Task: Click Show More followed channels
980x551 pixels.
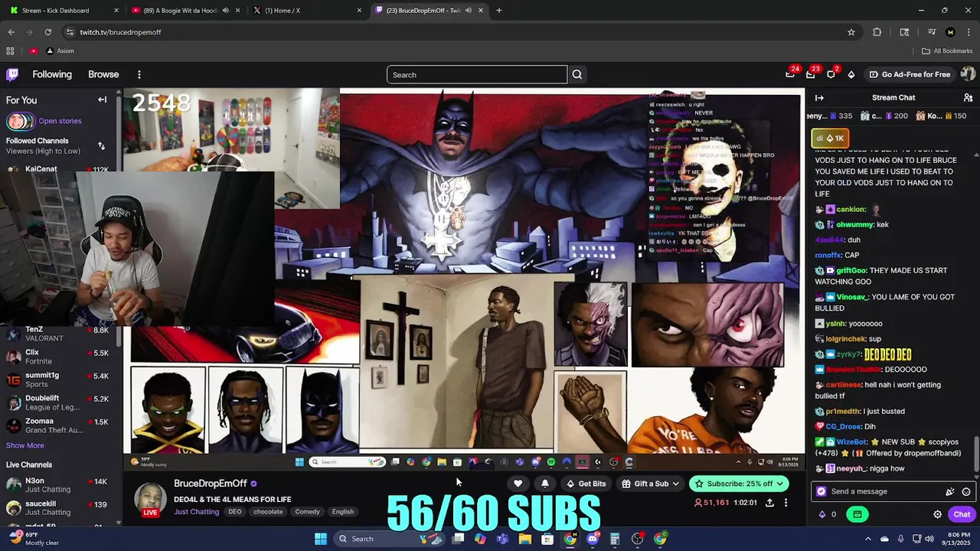Action: (25, 445)
